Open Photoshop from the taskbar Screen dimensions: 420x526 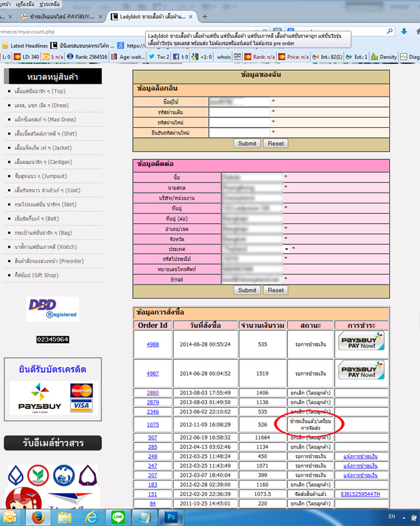tap(171, 518)
